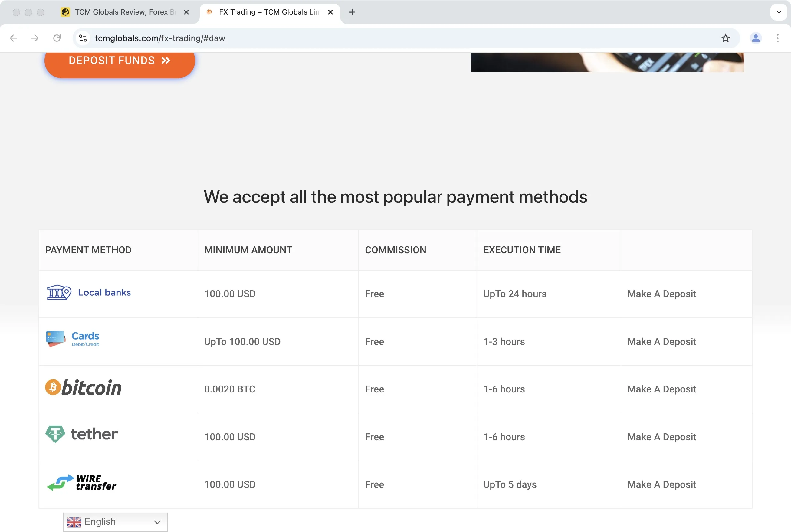Close the TCM Globals Review tab

pos(186,12)
